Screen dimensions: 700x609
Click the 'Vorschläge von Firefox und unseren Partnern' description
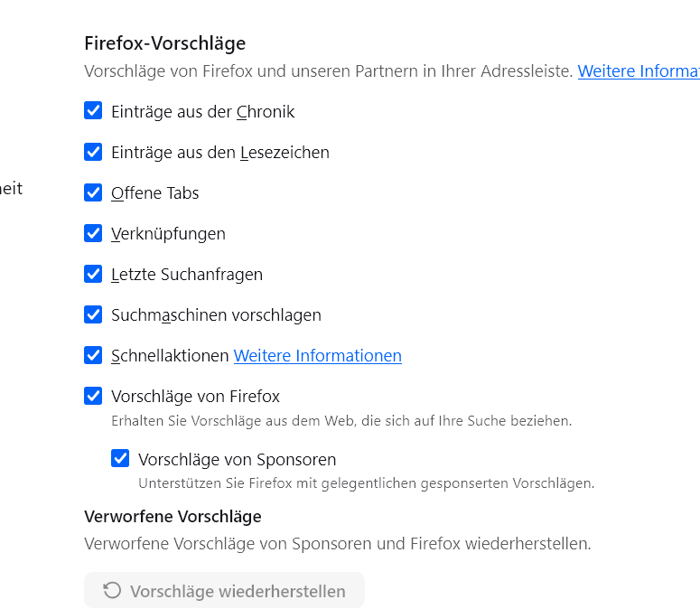329,71
